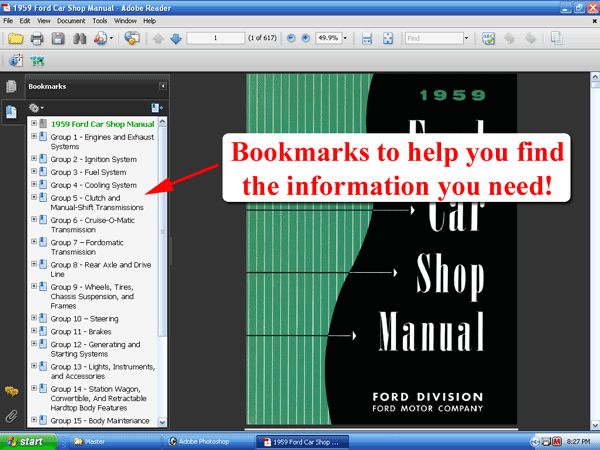Open the File menu
Screen dimensions: 600x450
tap(8, 21)
